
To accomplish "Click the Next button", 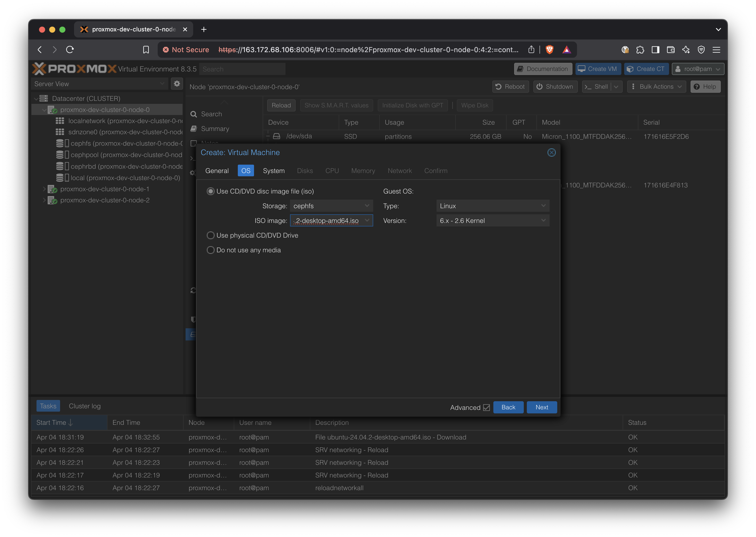I will 542,407.
